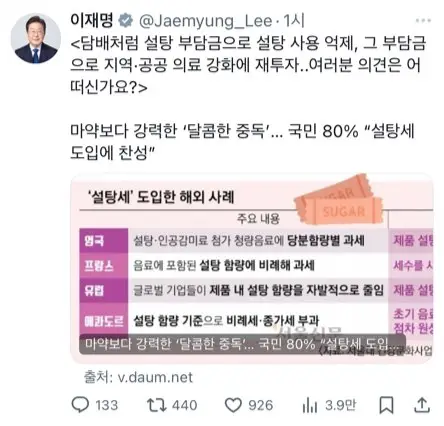View analytics via the bar chart icon
This screenshot has height=426, width=444.
pos(310,405)
